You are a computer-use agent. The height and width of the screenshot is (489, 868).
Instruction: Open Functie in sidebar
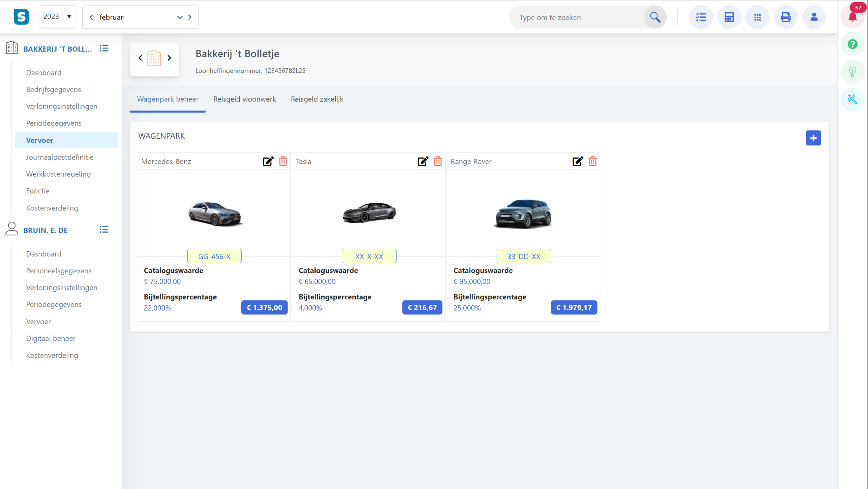38,191
